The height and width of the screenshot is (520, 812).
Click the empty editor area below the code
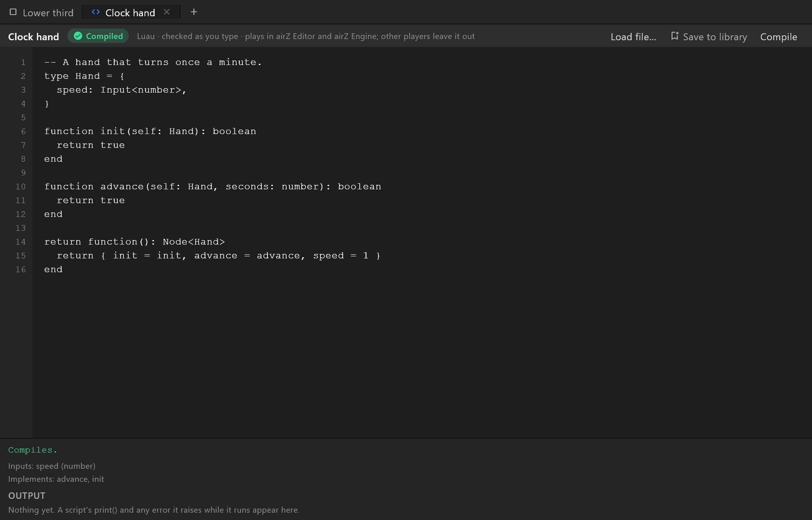tap(422, 357)
